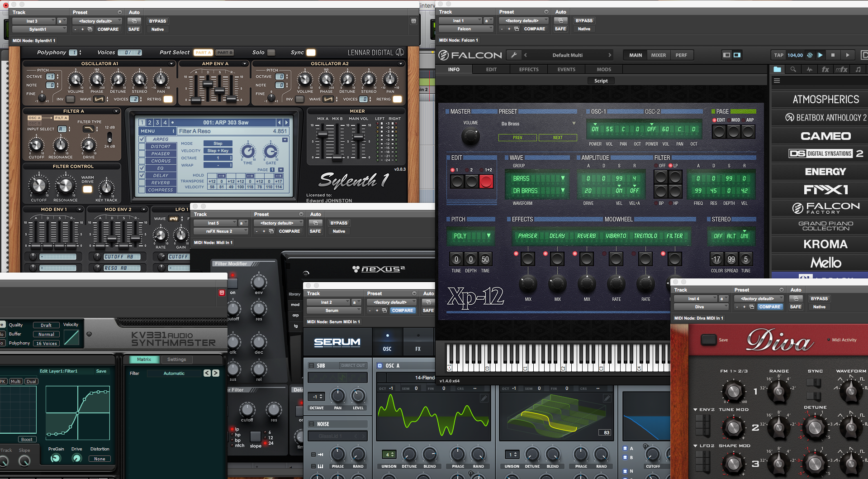Adjust Sylenth1 mixer MIX A slider
Image resolution: width=868 pixels, height=479 pixels.
pyautogui.click(x=323, y=134)
